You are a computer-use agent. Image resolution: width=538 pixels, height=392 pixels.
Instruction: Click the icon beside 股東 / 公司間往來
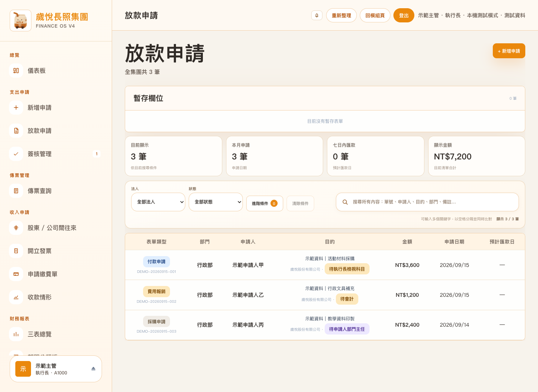[x=16, y=228]
